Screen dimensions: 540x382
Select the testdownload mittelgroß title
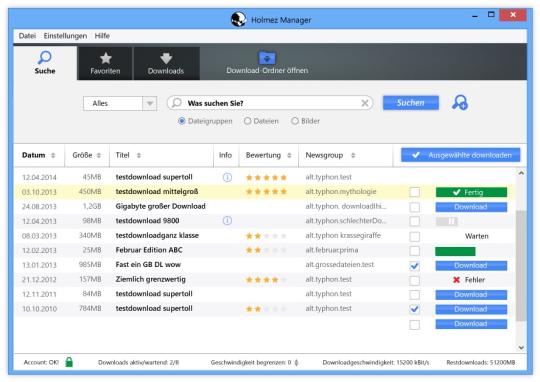(x=157, y=192)
